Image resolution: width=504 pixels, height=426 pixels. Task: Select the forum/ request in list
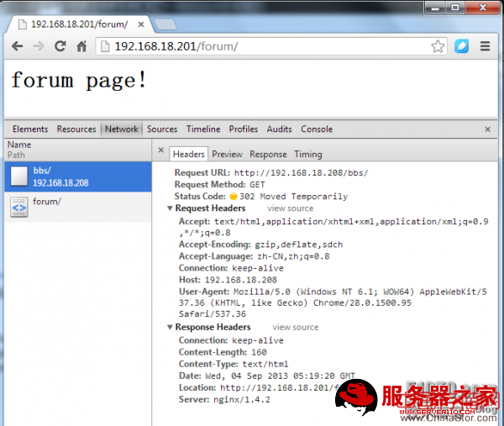point(47,202)
